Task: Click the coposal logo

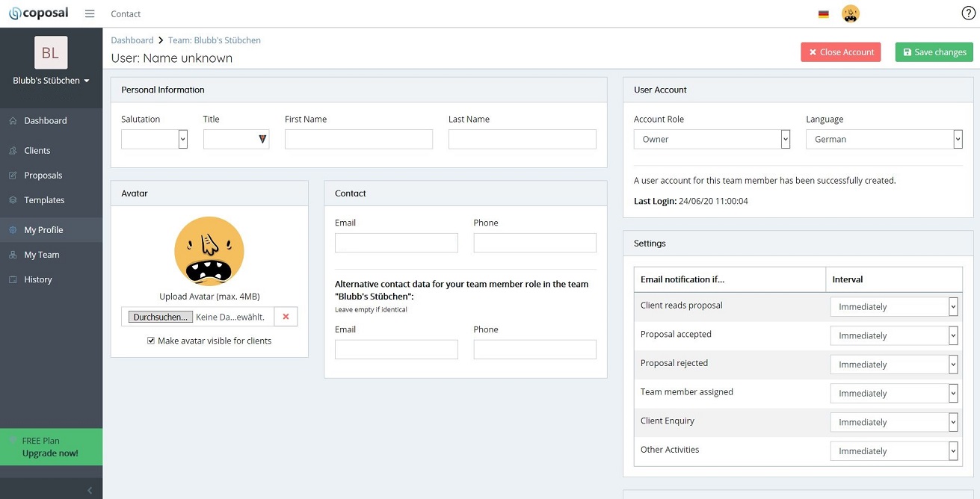Action: click(38, 13)
